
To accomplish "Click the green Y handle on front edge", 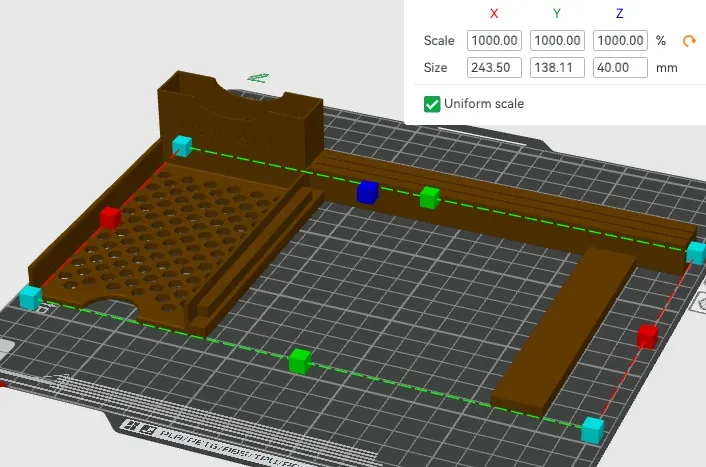I will coord(300,361).
